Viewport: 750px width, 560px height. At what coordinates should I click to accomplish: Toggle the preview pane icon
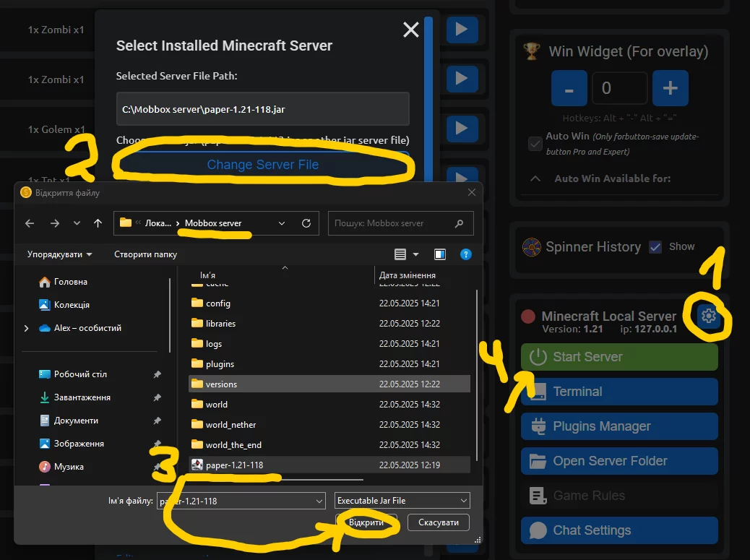click(440, 254)
